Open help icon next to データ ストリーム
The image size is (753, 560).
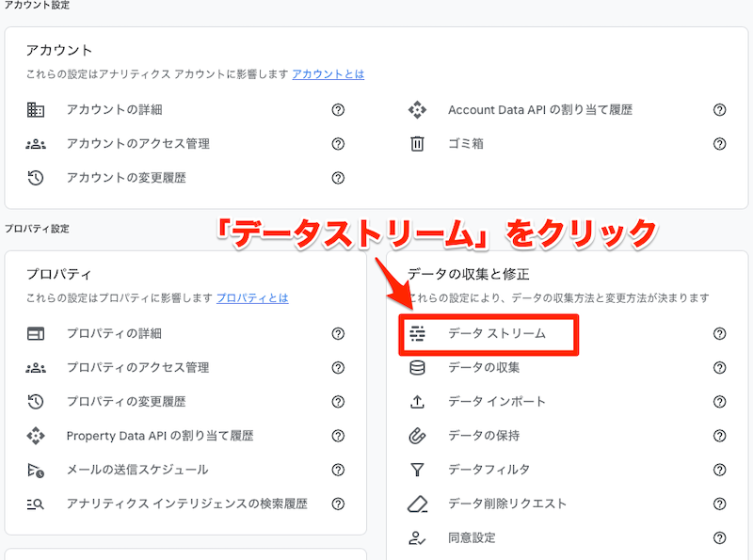coord(720,333)
